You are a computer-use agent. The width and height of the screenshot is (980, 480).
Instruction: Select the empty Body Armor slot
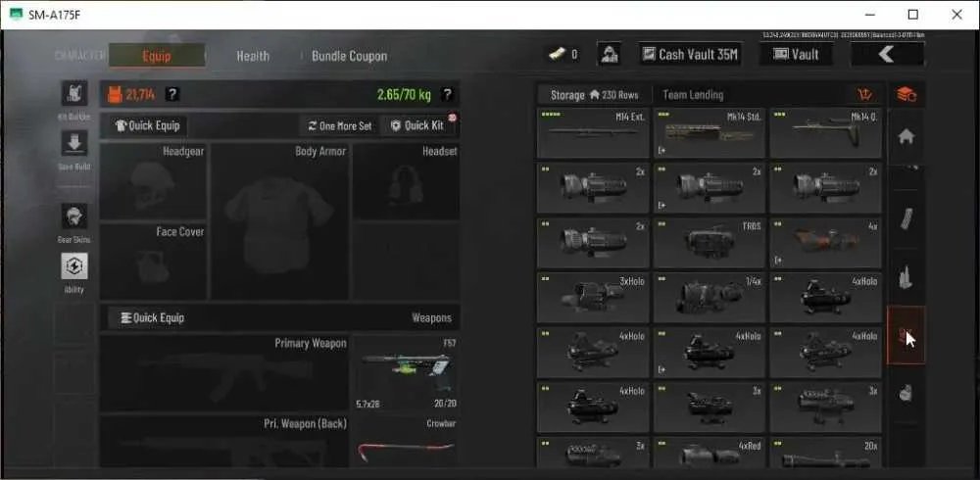(x=279, y=221)
